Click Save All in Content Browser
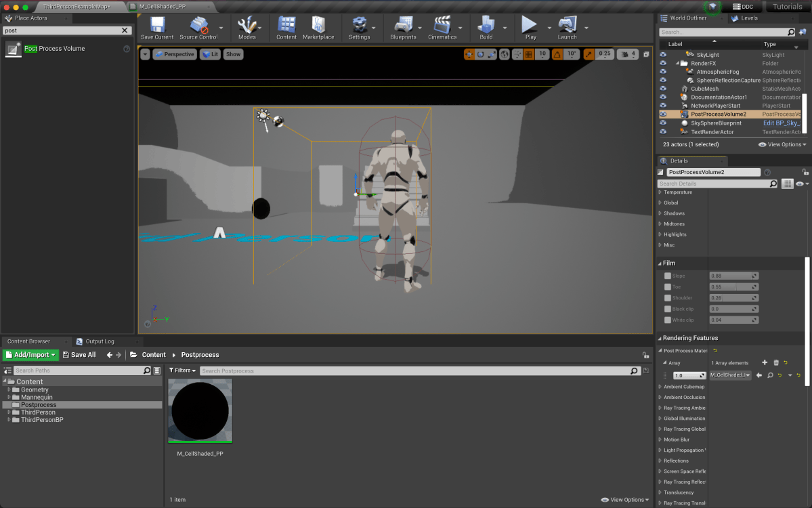This screenshot has height=508, width=812. pos(79,355)
